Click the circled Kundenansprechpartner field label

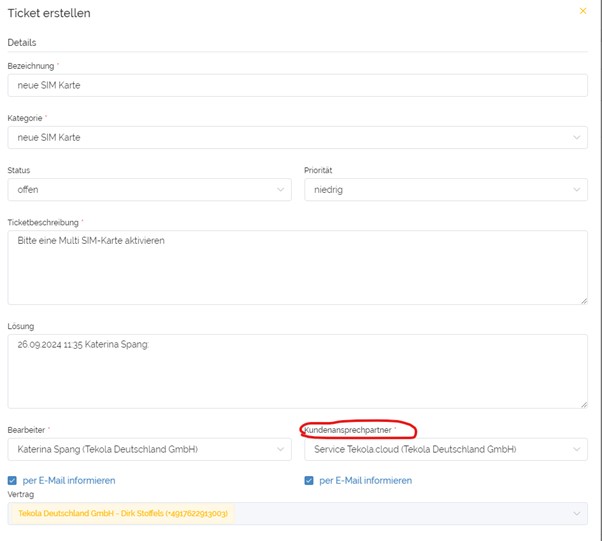coord(348,429)
